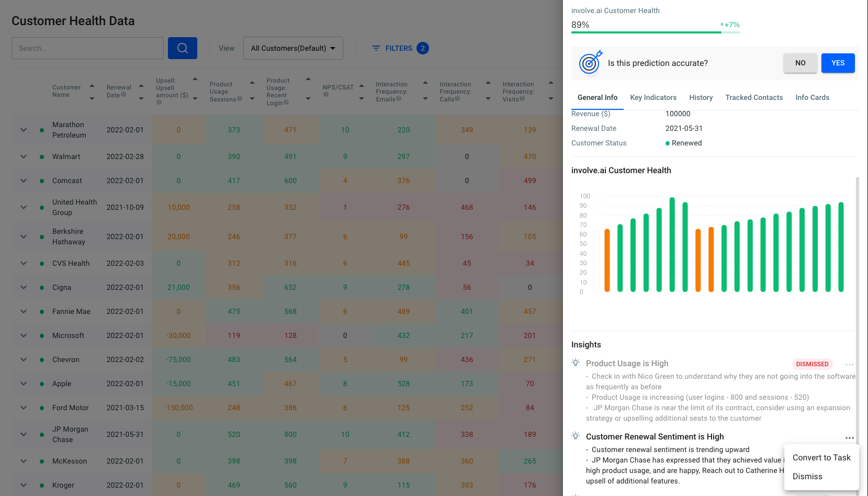Expand the Marathon Petroleum row
This screenshot has width=868, height=496.
pos(24,130)
